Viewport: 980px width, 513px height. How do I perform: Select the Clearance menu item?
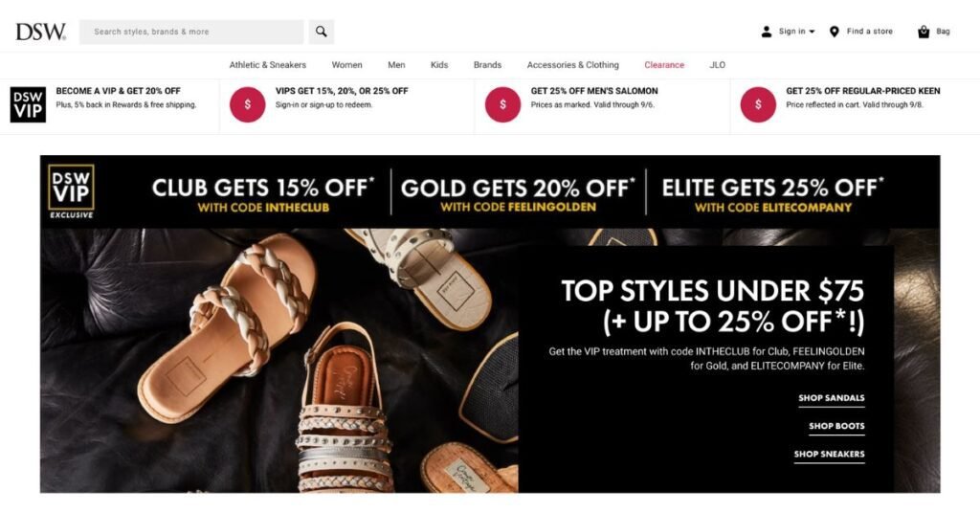tap(664, 65)
